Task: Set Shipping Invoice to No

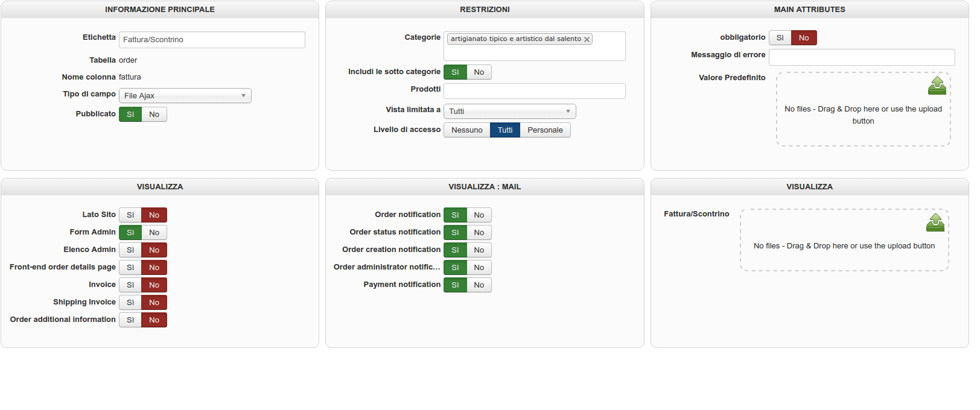Action: (x=154, y=303)
